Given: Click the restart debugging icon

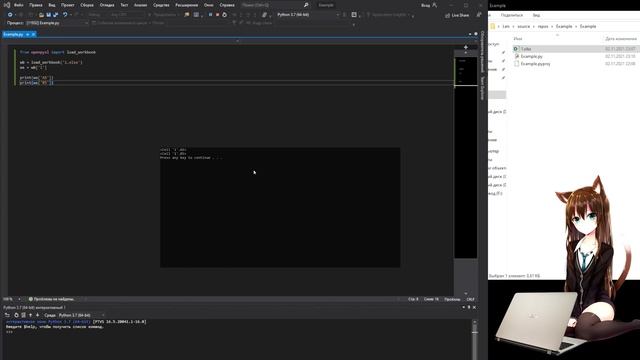Looking at the screenshot, I should [x=224, y=15].
